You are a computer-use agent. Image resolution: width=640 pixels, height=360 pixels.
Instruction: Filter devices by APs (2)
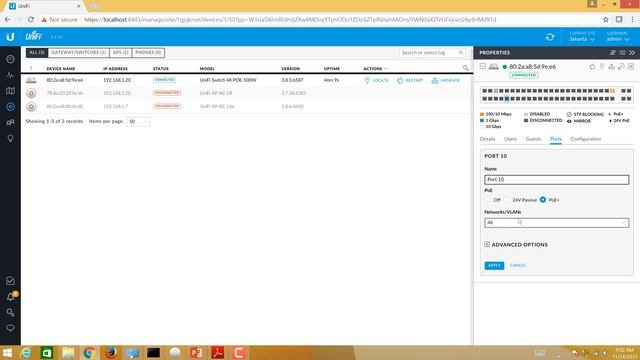click(120, 53)
